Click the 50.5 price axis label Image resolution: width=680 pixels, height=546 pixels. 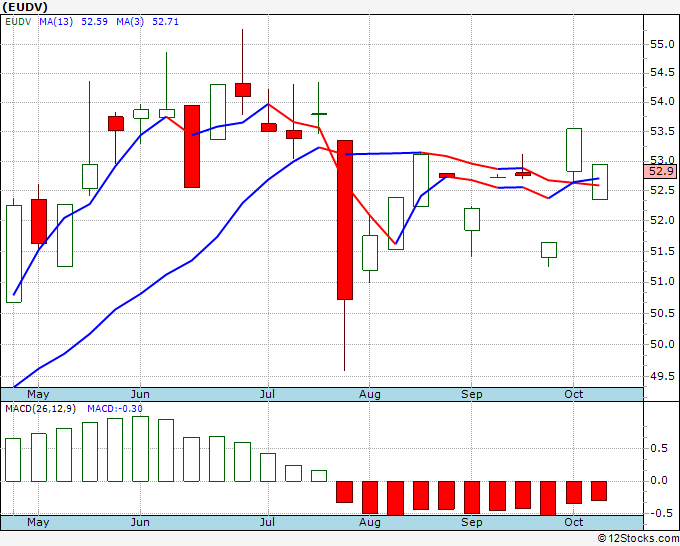pyautogui.click(x=662, y=313)
